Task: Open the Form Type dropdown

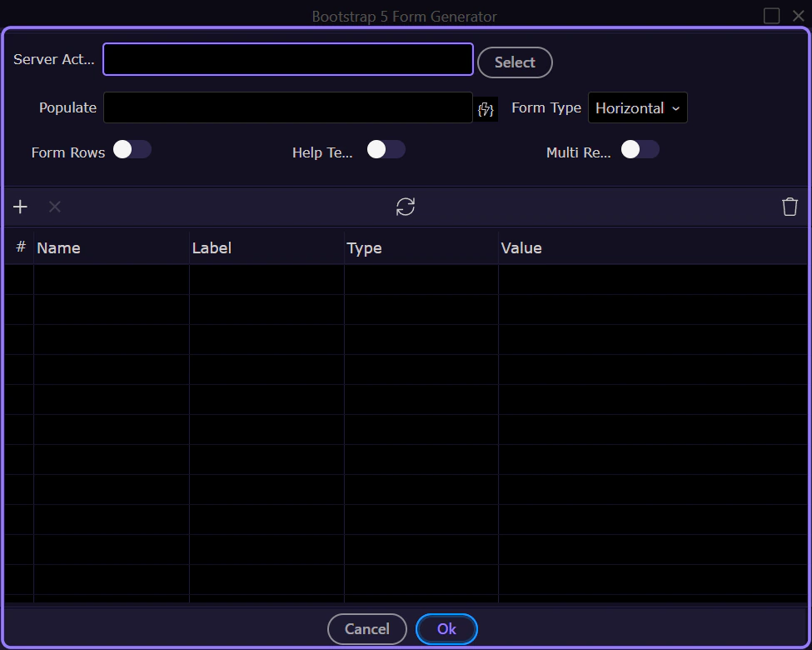Action: coord(637,107)
